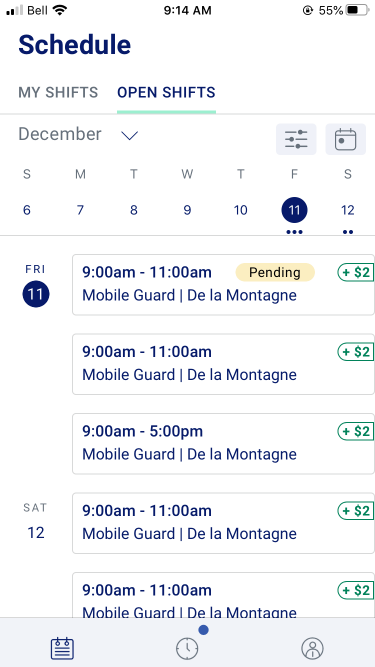
Task: Open the Pending 9:00am - 11:00am shift card
Action: point(224,285)
